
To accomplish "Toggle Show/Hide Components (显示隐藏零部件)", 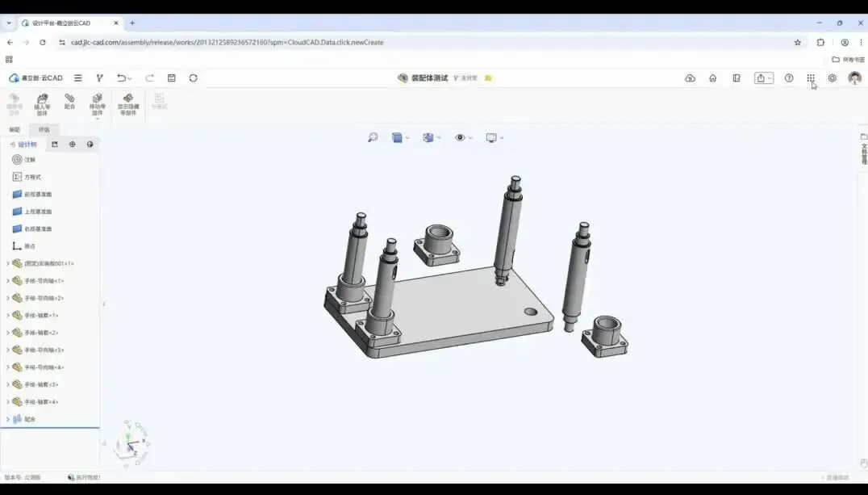I will pyautogui.click(x=128, y=103).
